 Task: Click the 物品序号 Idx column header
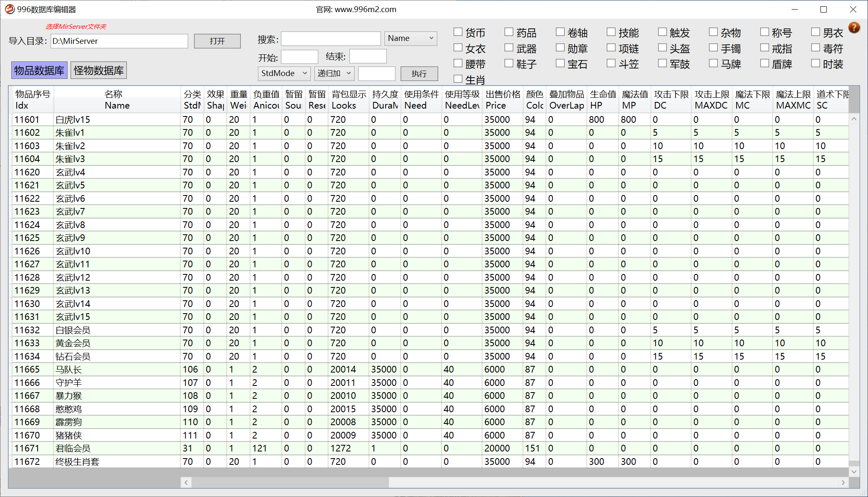33,100
